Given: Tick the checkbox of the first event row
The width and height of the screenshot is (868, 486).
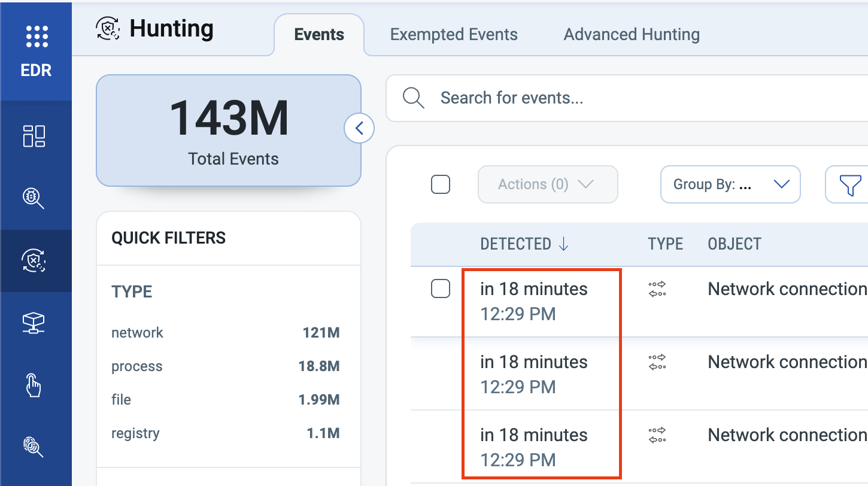Looking at the screenshot, I should tap(441, 289).
